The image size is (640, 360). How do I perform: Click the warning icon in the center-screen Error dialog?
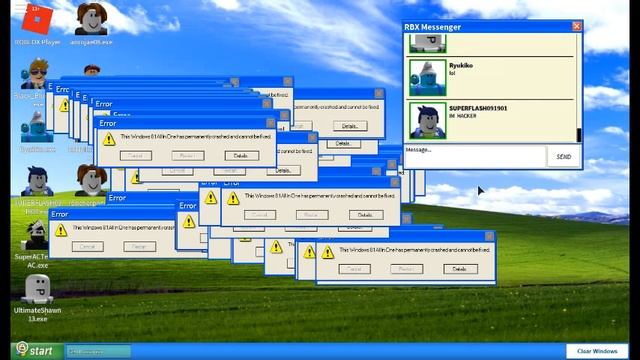pyautogui.click(x=233, y=199)
